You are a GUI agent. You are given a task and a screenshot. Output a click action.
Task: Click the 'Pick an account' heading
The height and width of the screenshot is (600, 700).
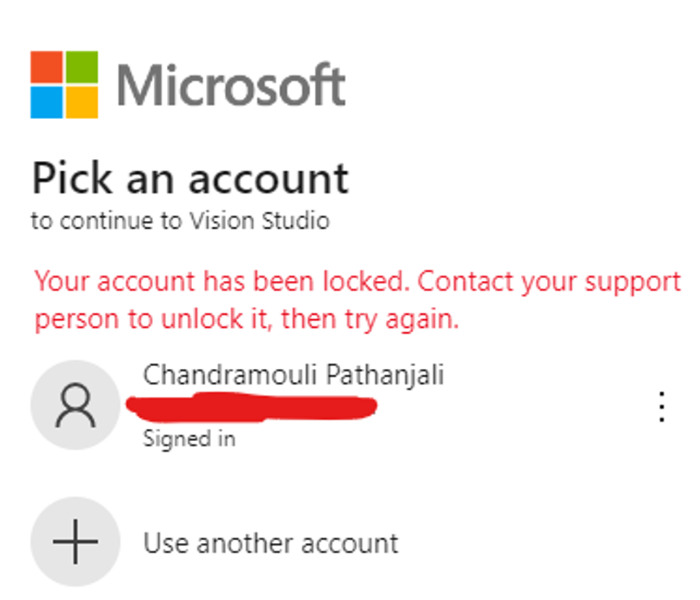coord(190,178)
